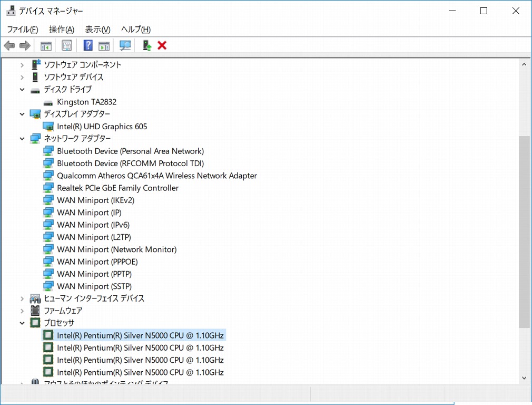Click the ヒューマン インターフェイス デバイス icon
Viewport: 532px width, 405px height.
point(35,298)
